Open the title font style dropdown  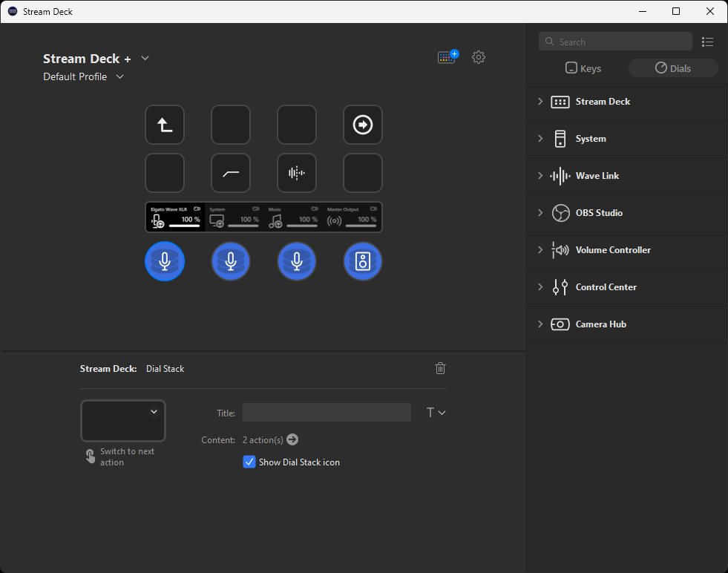436,413
